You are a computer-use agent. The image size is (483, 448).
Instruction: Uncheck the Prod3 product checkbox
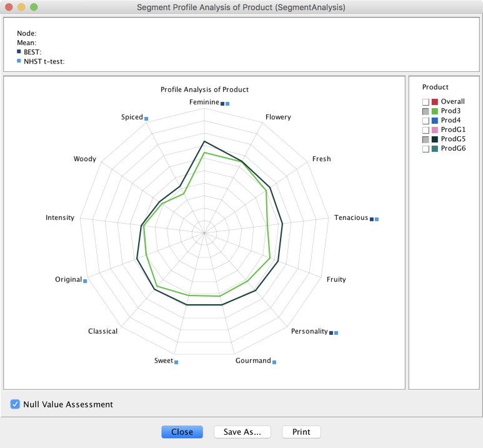426,111
